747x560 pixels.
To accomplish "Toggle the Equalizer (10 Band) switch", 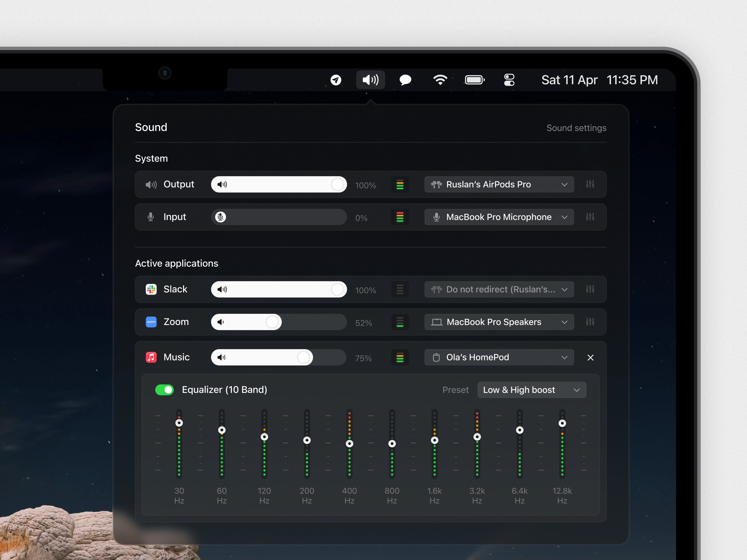I will click(x=165, y=390).
